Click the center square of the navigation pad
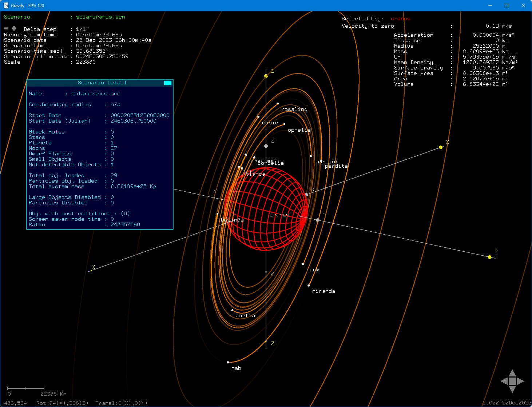 pos(512,381)
